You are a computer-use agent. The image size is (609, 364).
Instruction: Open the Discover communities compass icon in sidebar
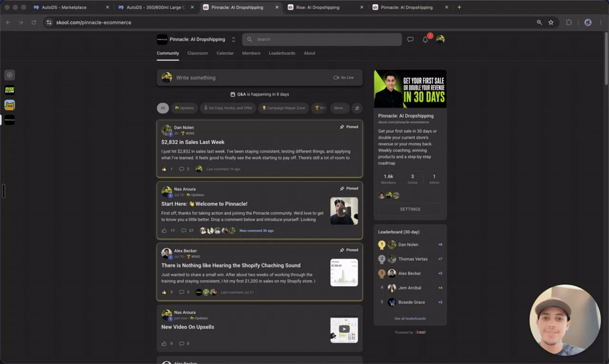click(10, 75)
